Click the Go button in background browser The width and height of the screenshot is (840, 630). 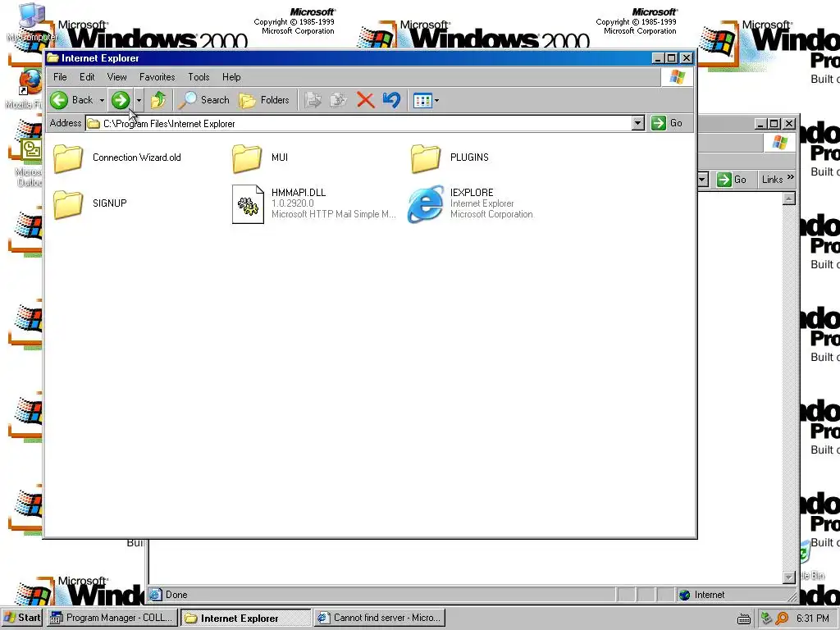tap(733, 180)
